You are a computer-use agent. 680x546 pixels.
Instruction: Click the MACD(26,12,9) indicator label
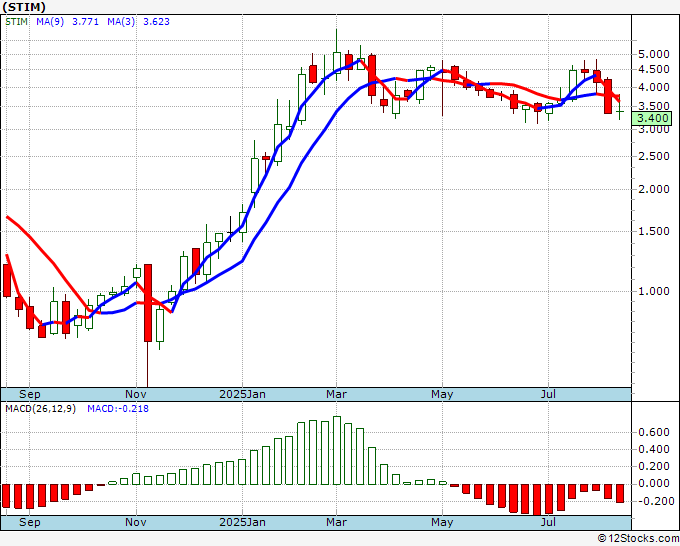40,409
